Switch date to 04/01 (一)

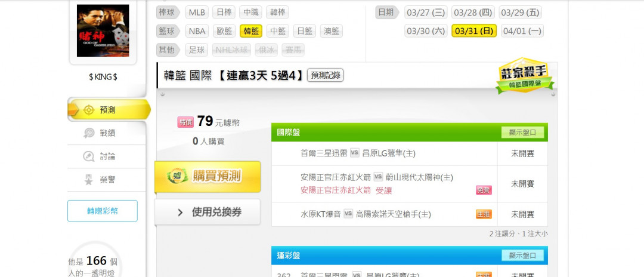pos(522,31)
